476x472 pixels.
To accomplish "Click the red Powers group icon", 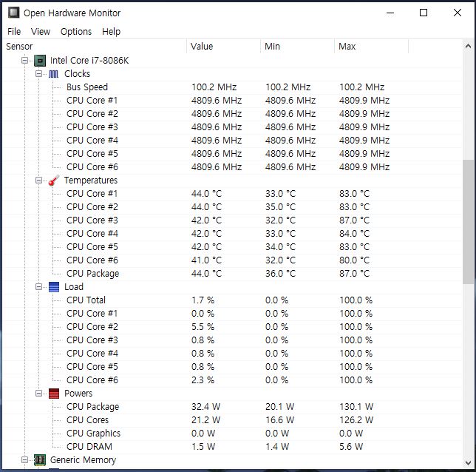I will (54, 394).
